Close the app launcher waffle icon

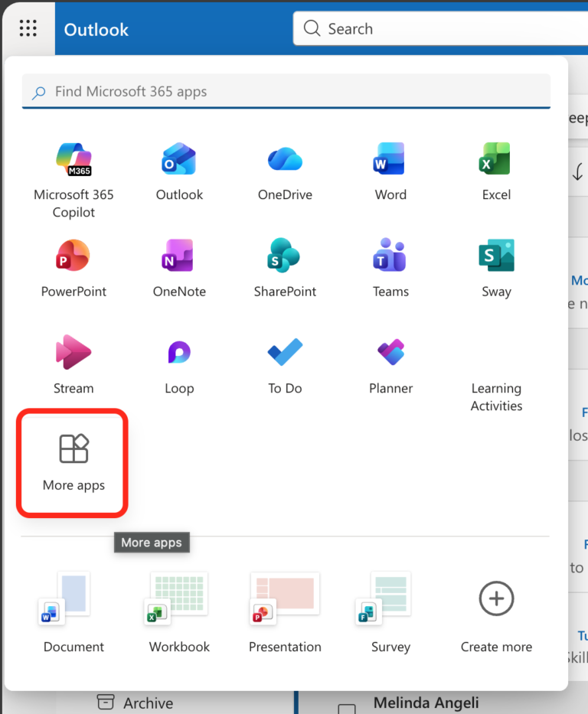pos(28,29)
